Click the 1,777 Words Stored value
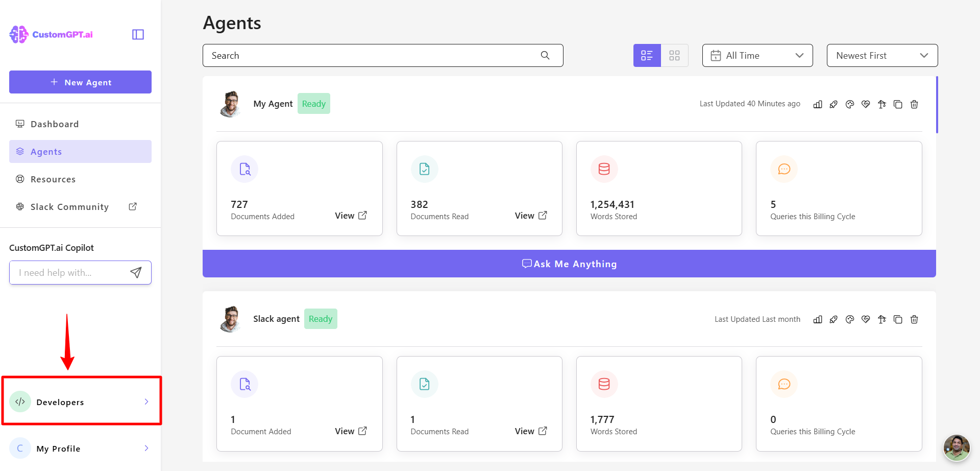Image resolution: width=980 pixels, height=471 pixels. click(602, 419)
